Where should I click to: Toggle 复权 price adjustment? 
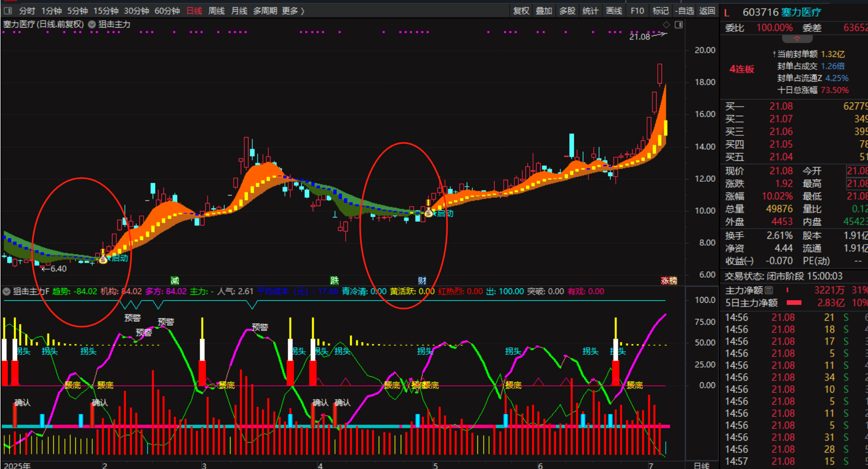tap(521, 11)
